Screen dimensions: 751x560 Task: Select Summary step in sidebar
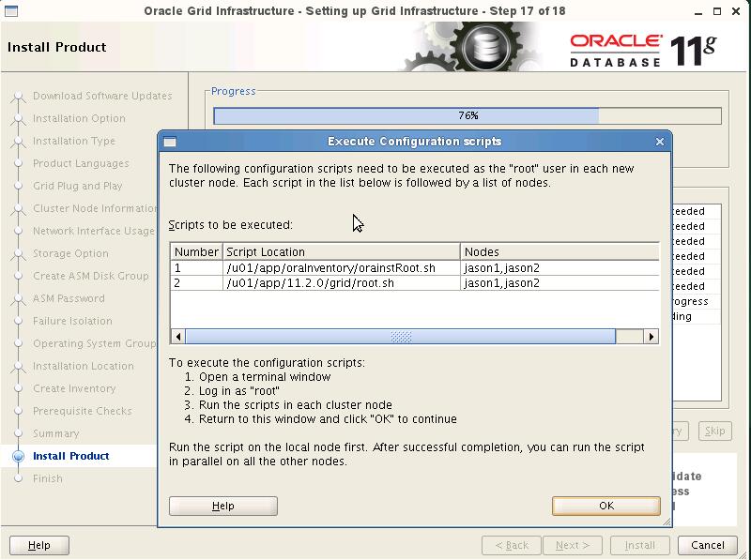[x=55, y=433]
